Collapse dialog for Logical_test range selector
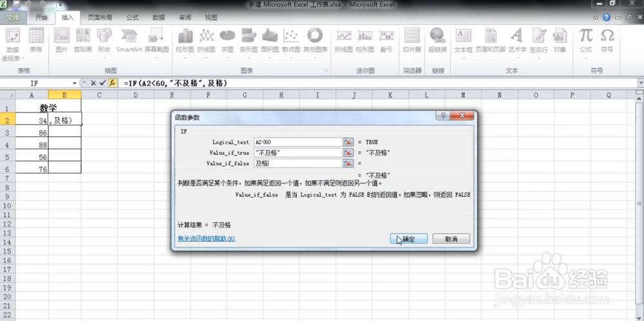Screen dimensions: 644x321 point(348,142)
